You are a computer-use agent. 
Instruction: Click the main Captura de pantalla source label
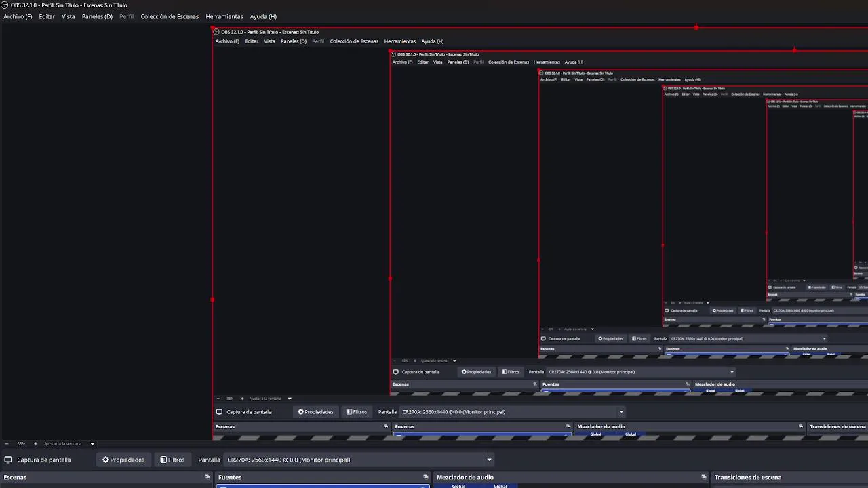[44, 460]
